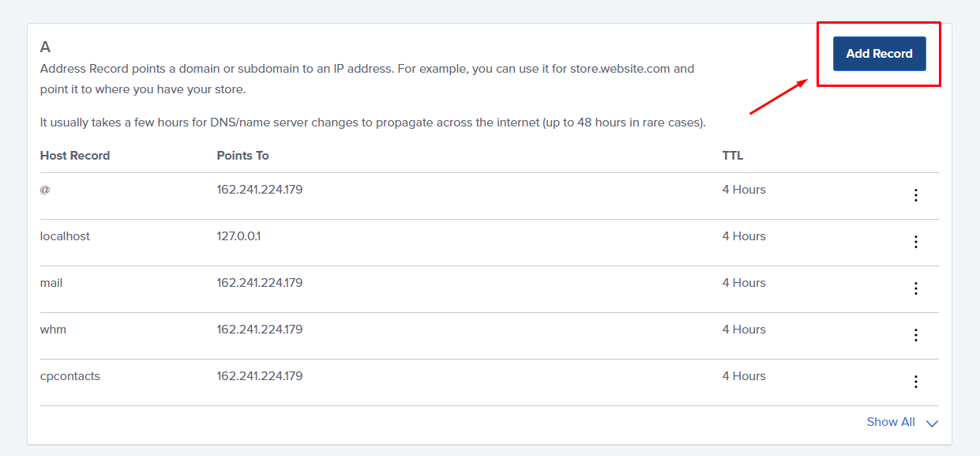
Task: Select the mail host record entry
Action: coord(51,283)
